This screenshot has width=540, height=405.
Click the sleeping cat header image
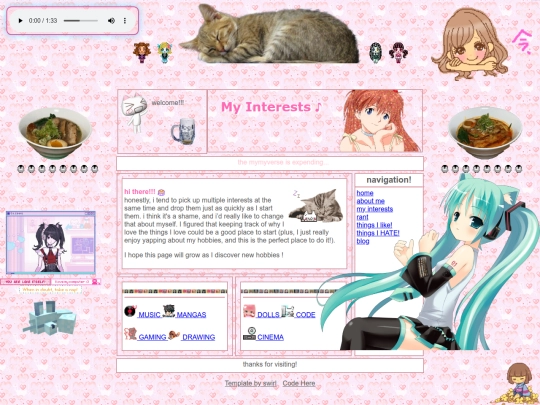pyautogui.click(x=269, y=33)
